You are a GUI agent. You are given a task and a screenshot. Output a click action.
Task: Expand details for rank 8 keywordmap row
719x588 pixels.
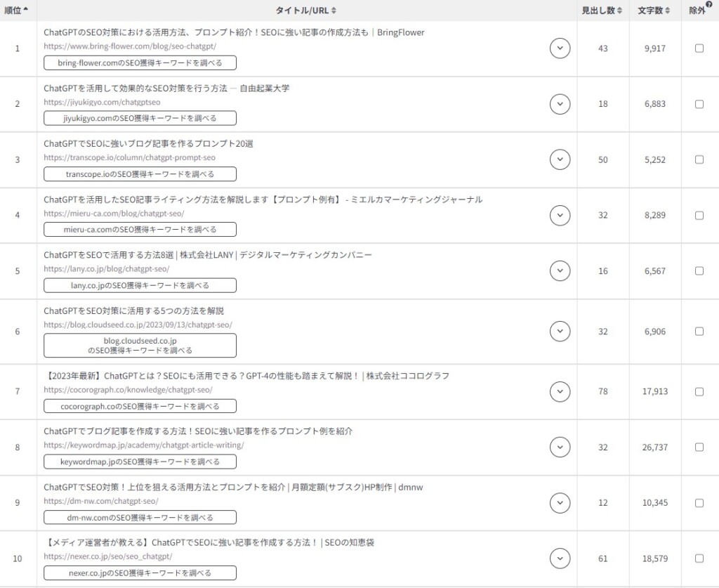[x=560, y=447]
